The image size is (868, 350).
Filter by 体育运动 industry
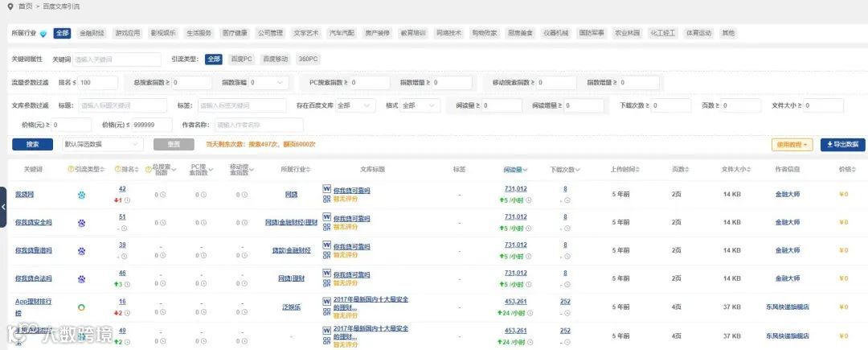click(x=698, y=33)
